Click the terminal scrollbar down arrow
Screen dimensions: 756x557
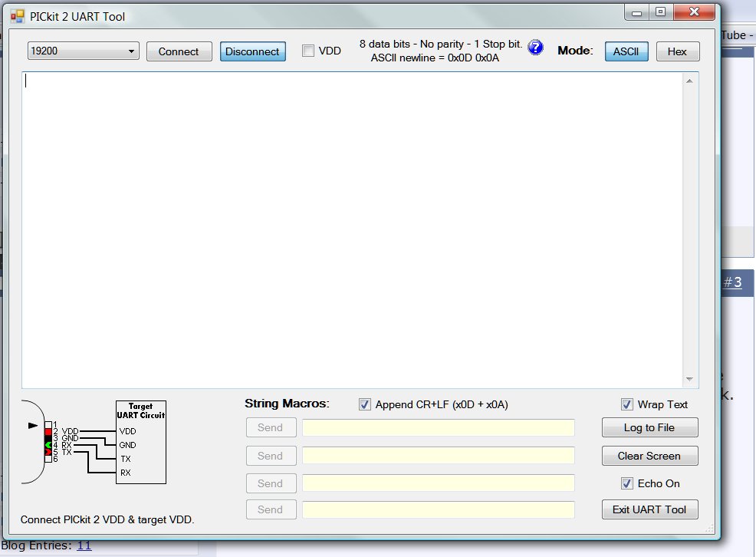tap(689, 380)
